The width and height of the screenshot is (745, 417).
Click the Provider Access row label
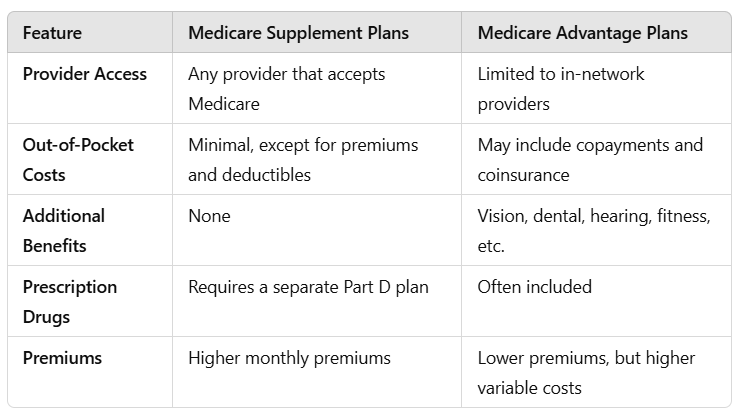(x=85, y=74)
